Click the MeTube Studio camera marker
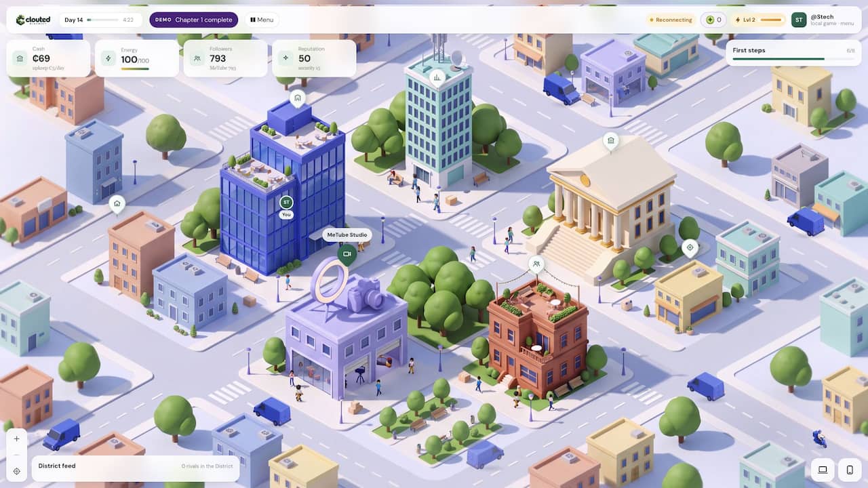Viewport: 868px width, 488px height. point(347,254)
